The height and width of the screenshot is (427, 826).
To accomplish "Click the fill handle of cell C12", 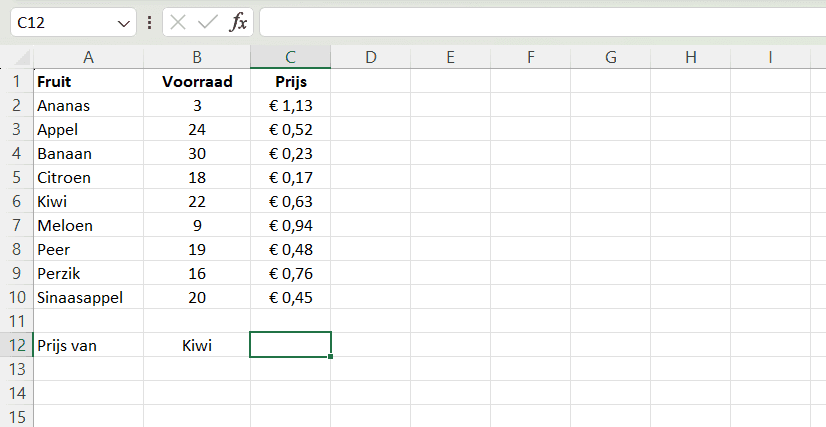I will click(330, 356).
